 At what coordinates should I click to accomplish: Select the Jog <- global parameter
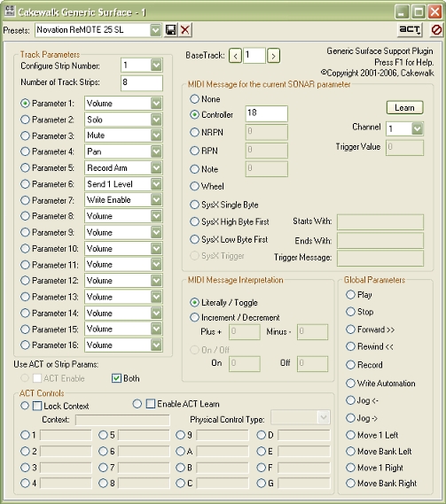click(350, 400)
